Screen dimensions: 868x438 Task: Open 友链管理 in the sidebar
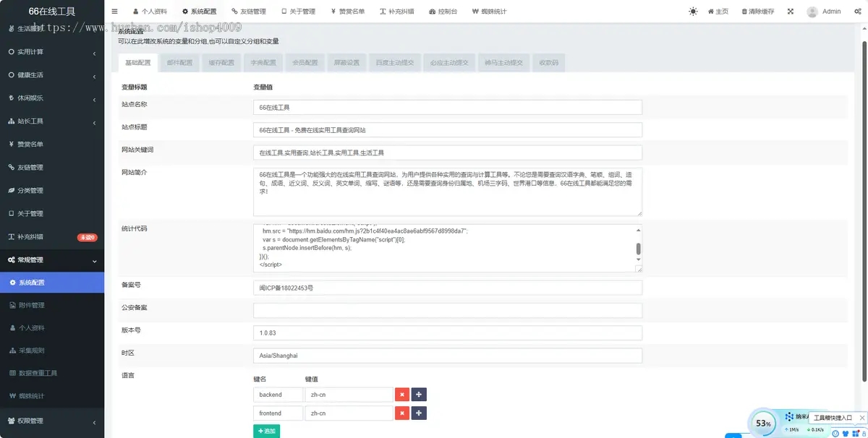pos(52,167)
